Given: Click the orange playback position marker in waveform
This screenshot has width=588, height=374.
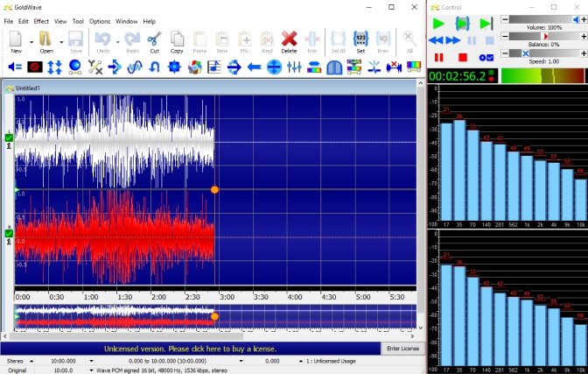Looking at the screenshot, I should click(214, 190).
